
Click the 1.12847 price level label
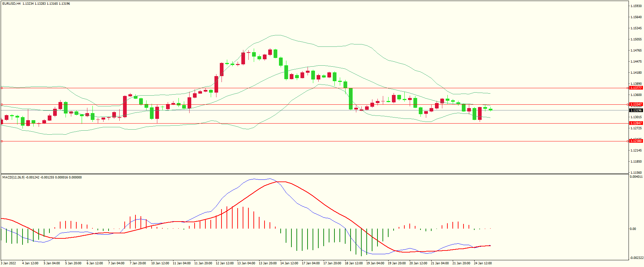pyautogui.click(x=636, y=123)
